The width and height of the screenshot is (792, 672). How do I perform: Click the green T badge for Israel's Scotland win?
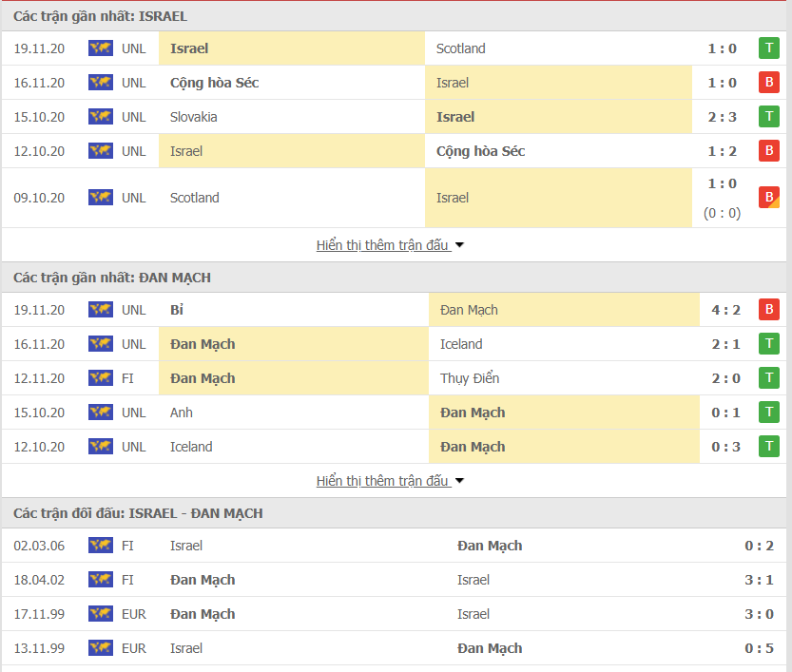(769, 48)
